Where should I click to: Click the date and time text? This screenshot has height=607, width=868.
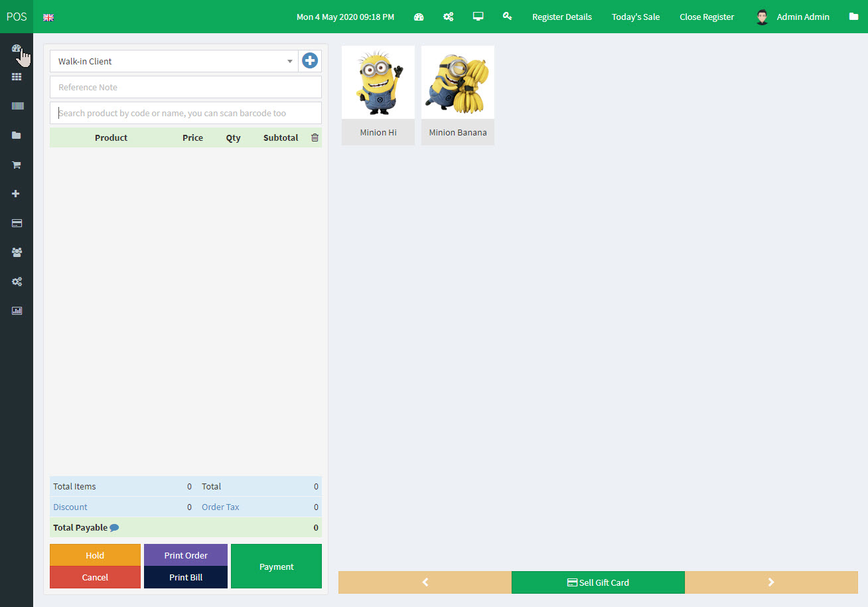pyautogui.click(x=345, y=17)
